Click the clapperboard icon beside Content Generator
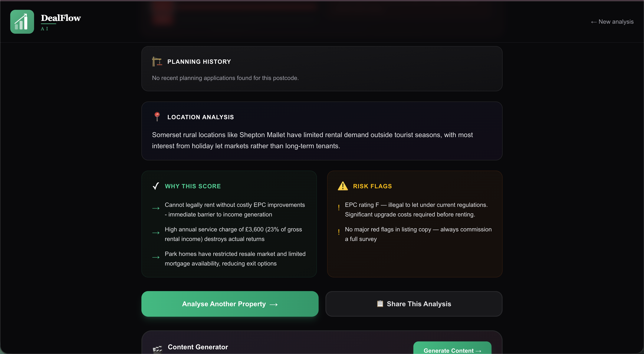Screen dimensions: 644x354 click(x=157, y=348)
